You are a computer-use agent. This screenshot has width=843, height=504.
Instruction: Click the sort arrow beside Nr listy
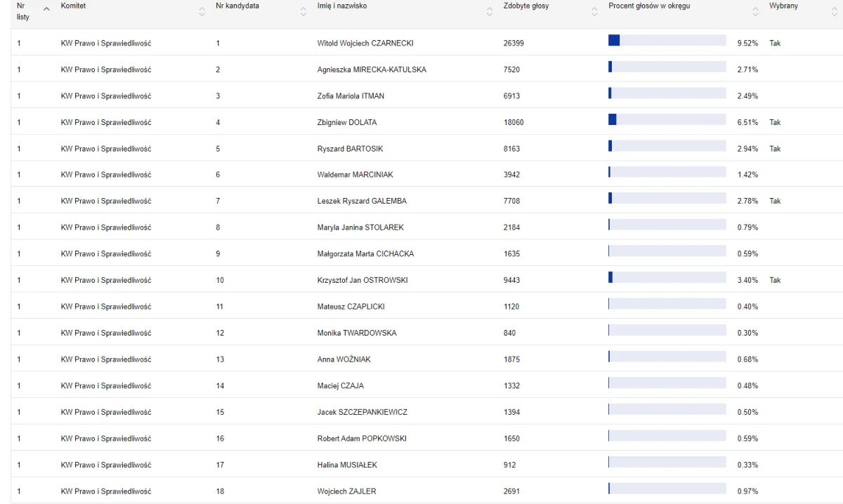coord(46,9)
